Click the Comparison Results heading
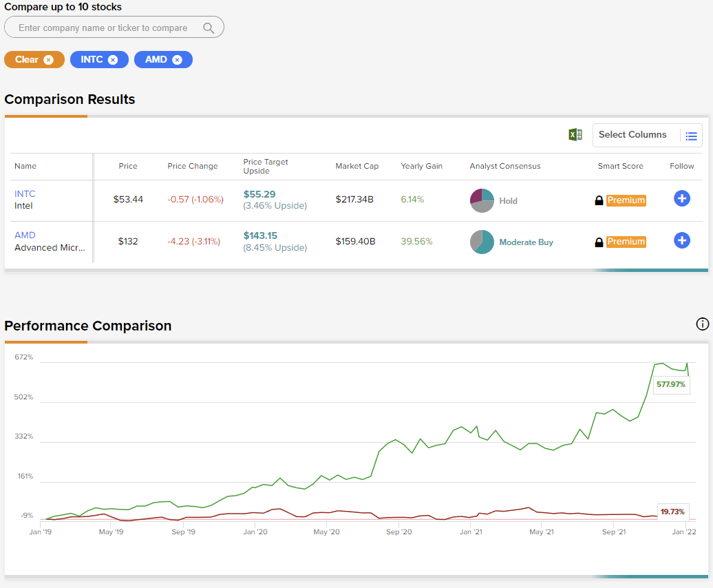713x588 pixels. pos(70,99)
